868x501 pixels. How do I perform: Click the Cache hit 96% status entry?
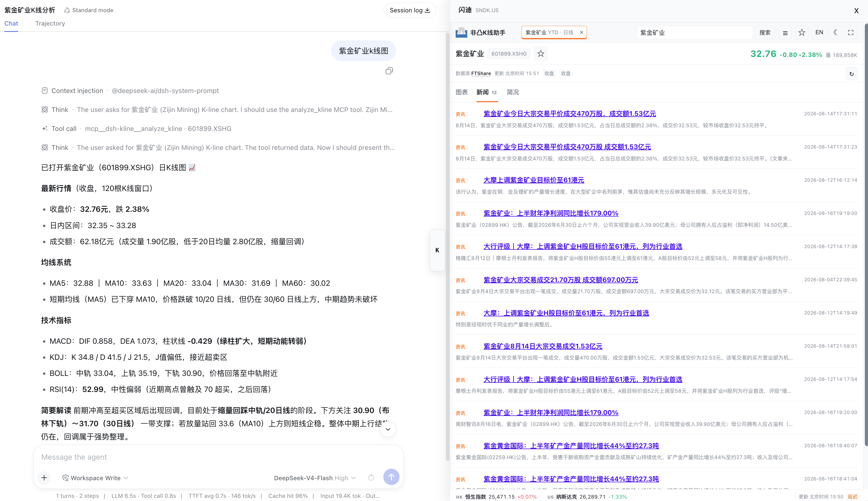(x=288, y=496)
